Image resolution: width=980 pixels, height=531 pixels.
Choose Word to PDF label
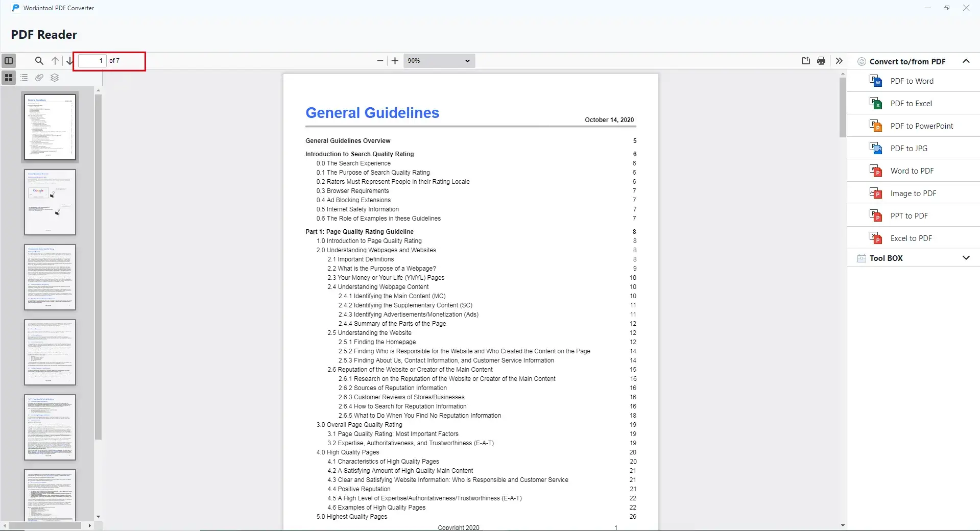912,171
